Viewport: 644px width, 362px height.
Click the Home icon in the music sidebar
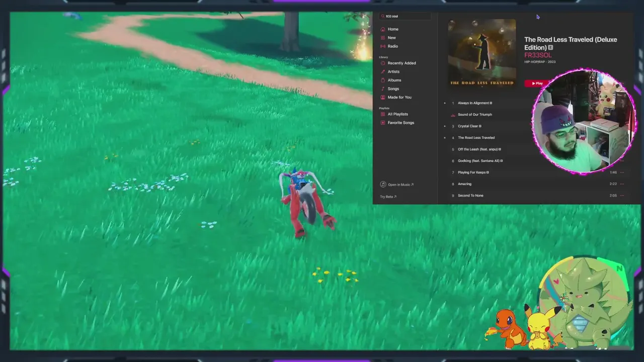pyautogui.click(x=383, y=29)
